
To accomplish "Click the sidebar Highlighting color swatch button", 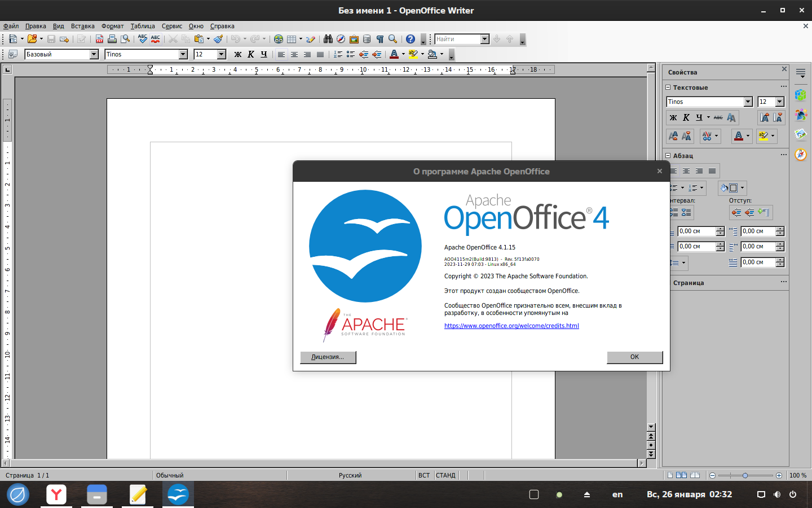I will pyautogui.click(x=764, y=136).
